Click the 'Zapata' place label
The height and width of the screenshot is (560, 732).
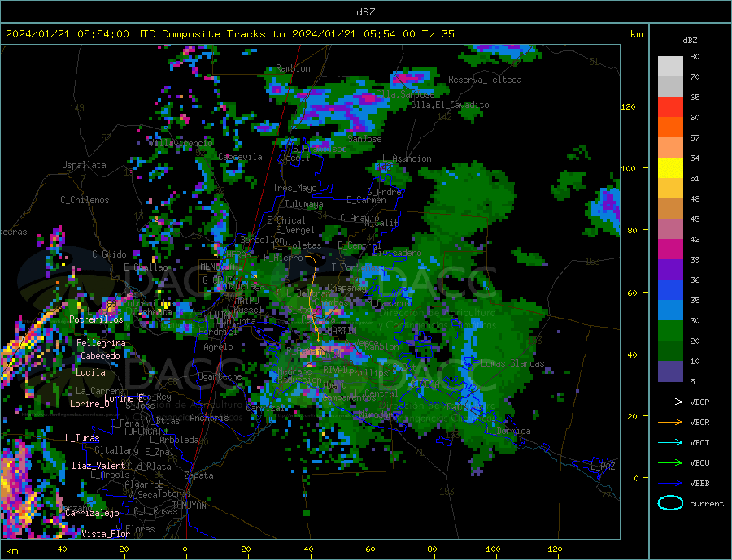tap(199, 475)
